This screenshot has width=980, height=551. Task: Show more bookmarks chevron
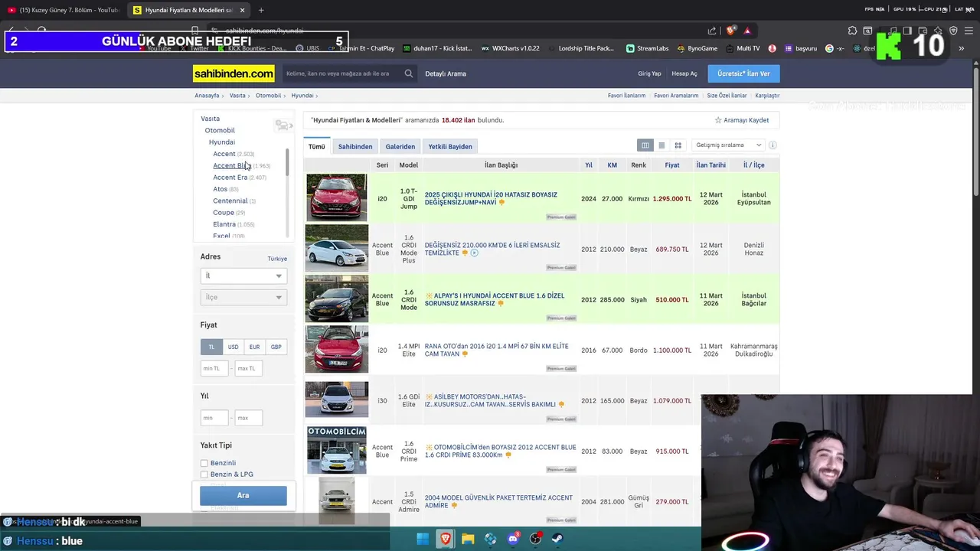[961, 48]
